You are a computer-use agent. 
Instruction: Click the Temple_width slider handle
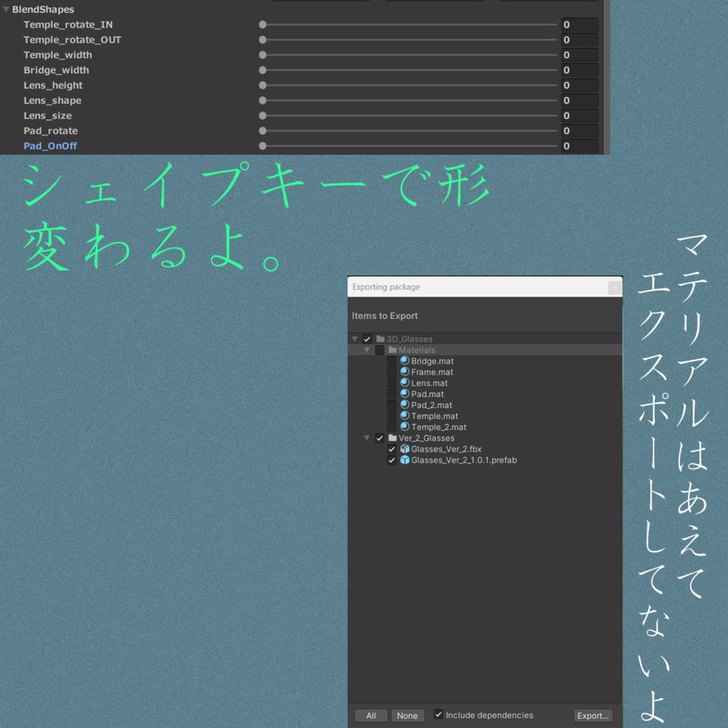[x=263, y=55]
